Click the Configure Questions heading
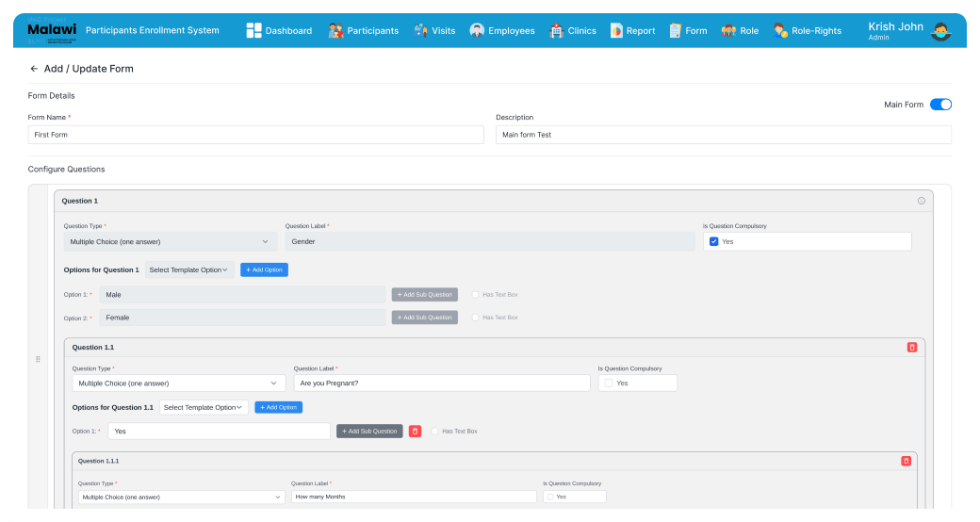Image resolution: width=980 pixels, height=522 pixels. pos(66,170)
